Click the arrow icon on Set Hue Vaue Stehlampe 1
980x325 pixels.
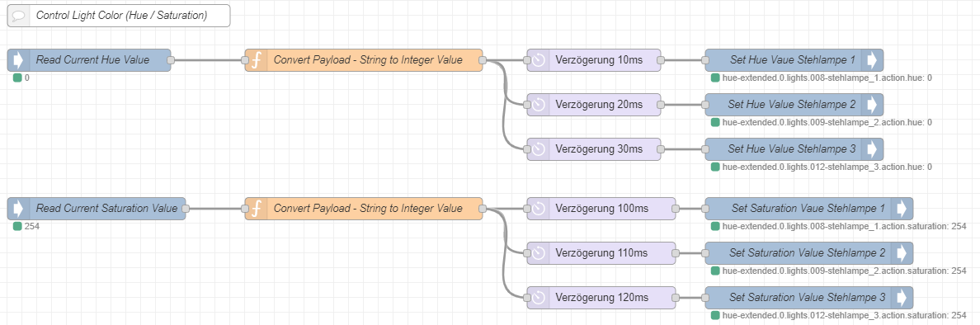[872, 60]
